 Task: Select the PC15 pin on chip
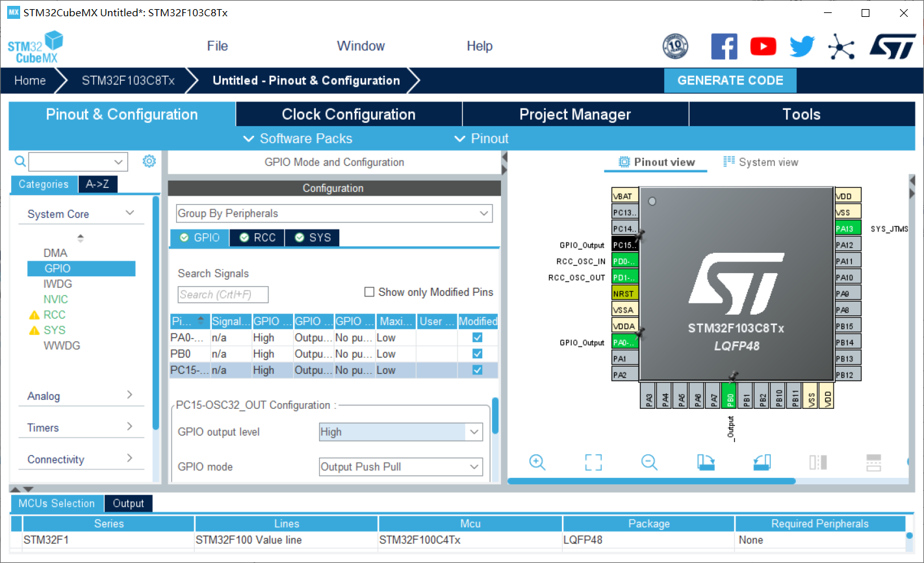[624, 245]
